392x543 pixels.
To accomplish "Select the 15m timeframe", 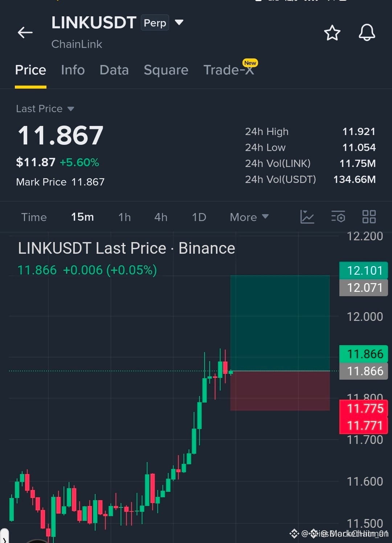I will [82, 217].
